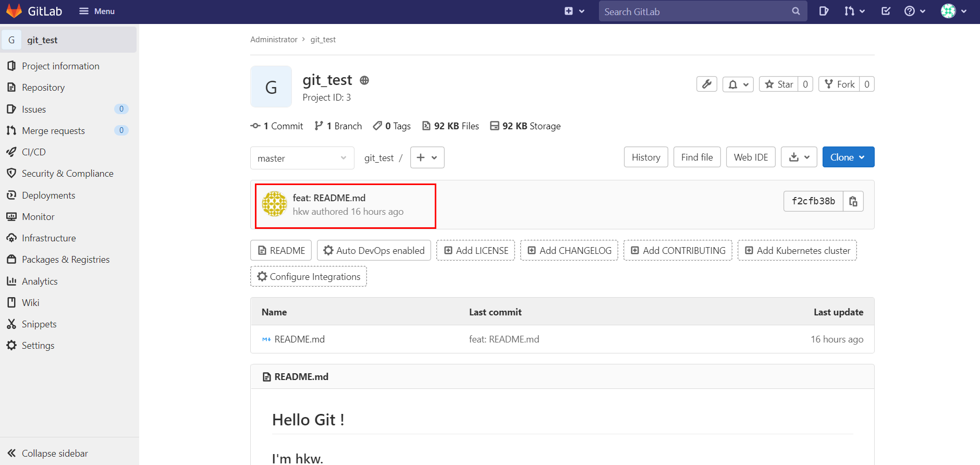
Task: Focus the Search GitLab field
Action: coord(703,11)
